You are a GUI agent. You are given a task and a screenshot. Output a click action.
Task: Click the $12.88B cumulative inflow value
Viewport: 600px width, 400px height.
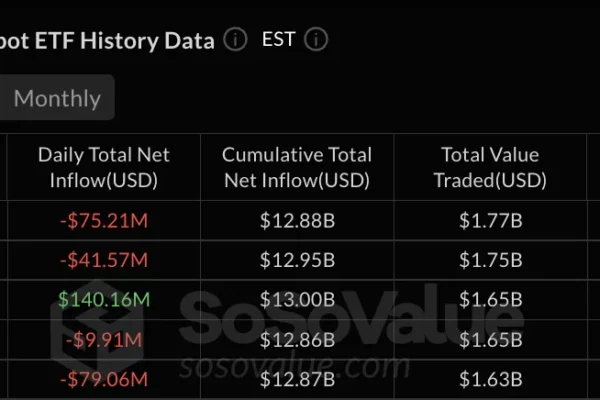point(297,221)
